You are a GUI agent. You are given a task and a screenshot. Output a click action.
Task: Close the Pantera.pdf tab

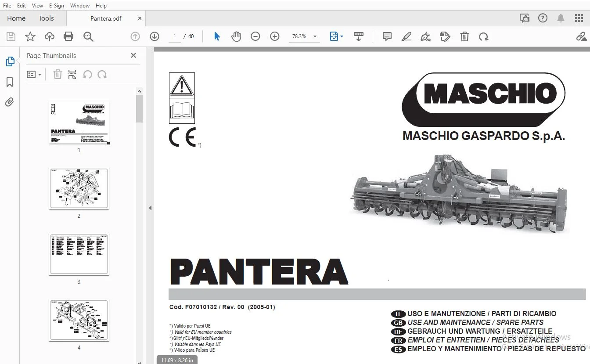click(140, 18)
